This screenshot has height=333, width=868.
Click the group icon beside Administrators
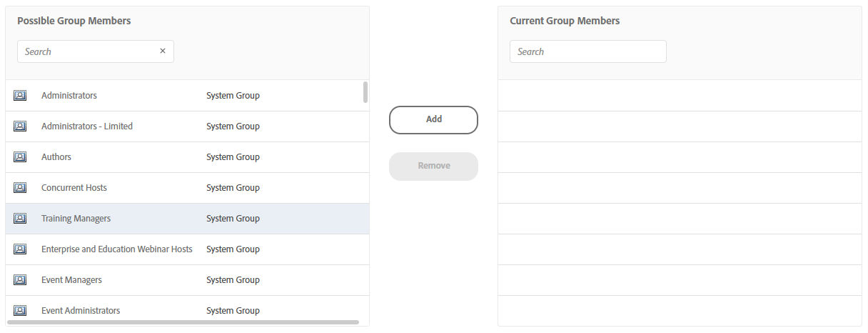pos(20,96)
